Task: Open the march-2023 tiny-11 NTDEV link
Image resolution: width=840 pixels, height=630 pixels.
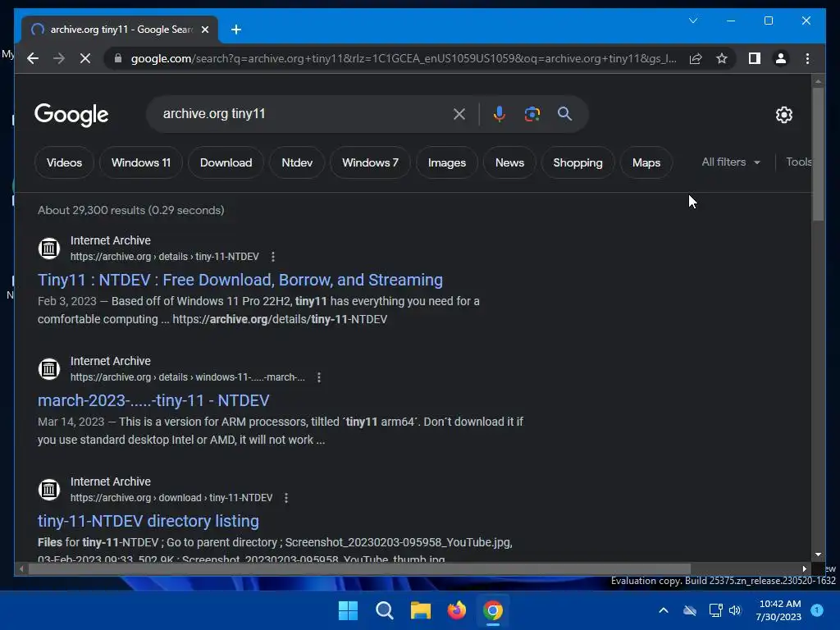Action: [153, 400]
